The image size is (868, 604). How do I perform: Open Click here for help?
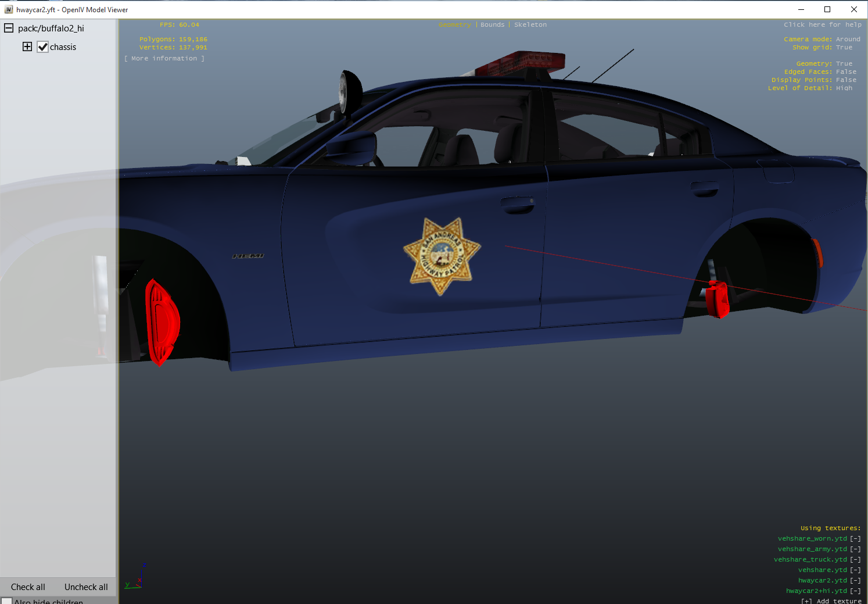coord(823,24)
